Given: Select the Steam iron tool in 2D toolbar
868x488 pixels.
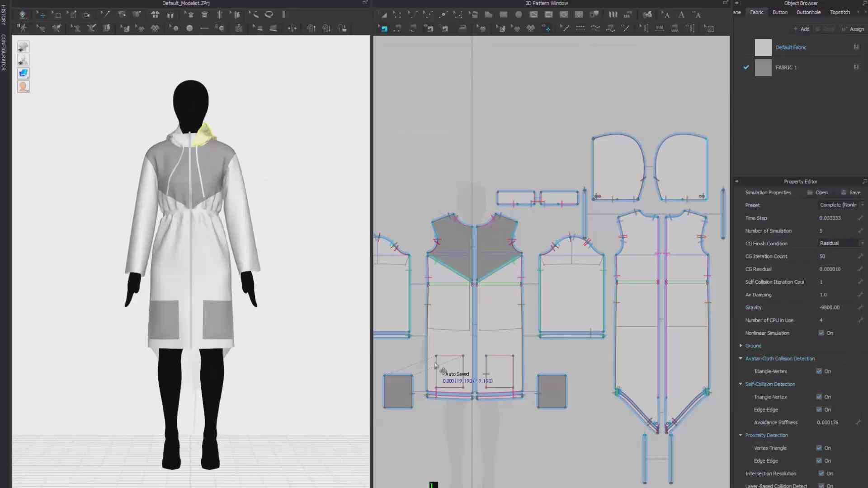Looking at the screenshot, I should (462, 28).
